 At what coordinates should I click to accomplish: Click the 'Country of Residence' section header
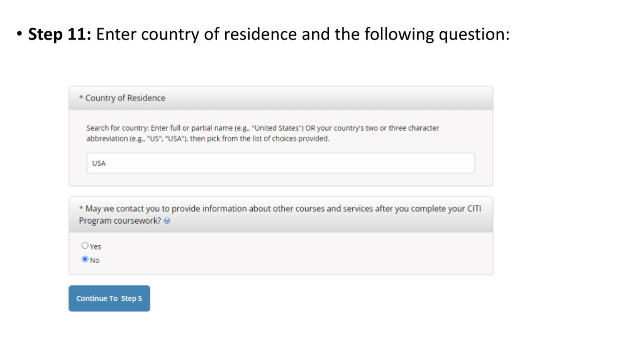281,98
